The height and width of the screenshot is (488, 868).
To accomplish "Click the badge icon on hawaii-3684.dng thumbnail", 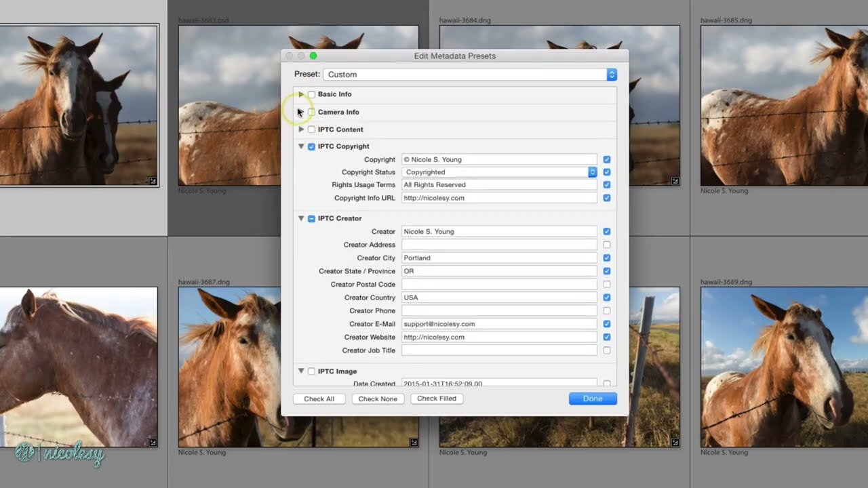I will (675, 181).
